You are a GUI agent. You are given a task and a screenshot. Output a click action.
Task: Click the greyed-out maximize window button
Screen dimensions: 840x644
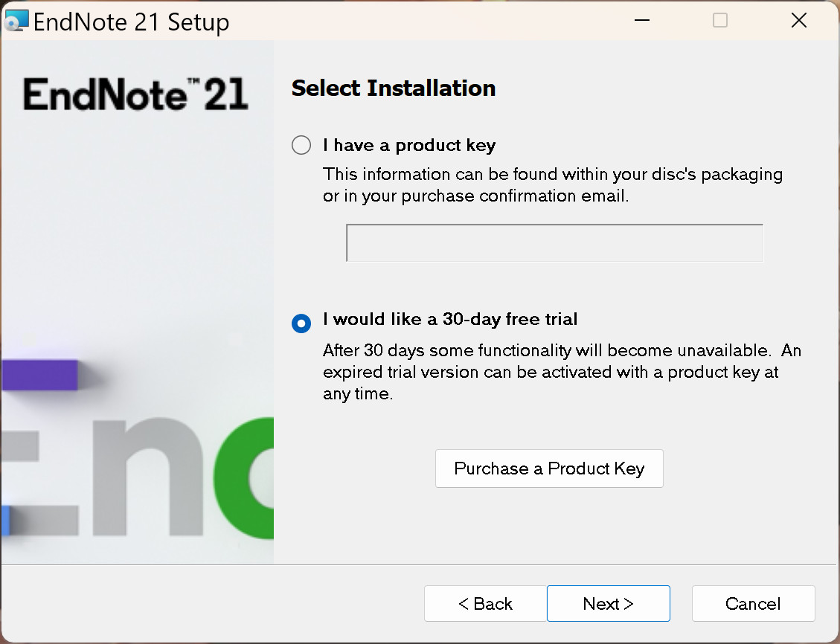point(719,21)
